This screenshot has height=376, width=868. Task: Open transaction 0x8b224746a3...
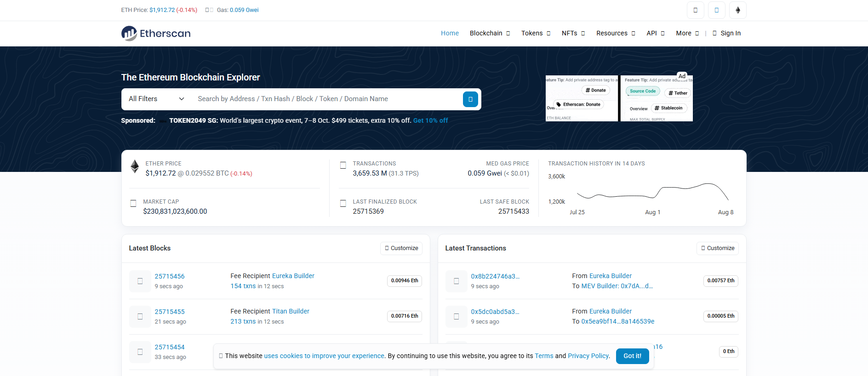(x=495, y=276)
